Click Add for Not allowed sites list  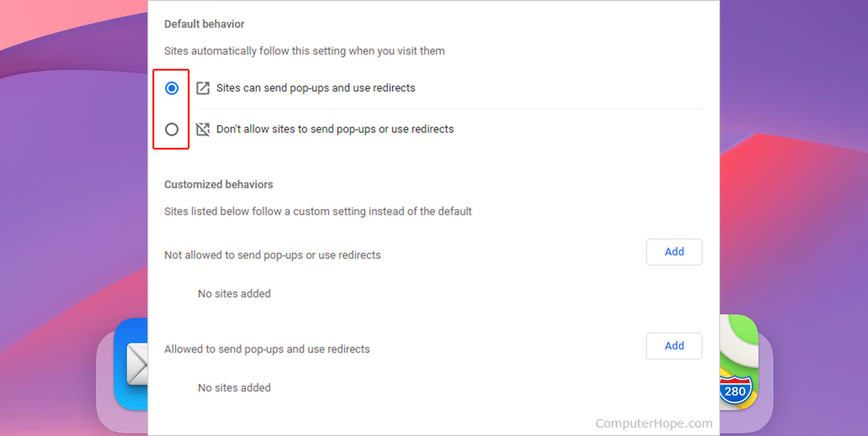pos(674,252)
